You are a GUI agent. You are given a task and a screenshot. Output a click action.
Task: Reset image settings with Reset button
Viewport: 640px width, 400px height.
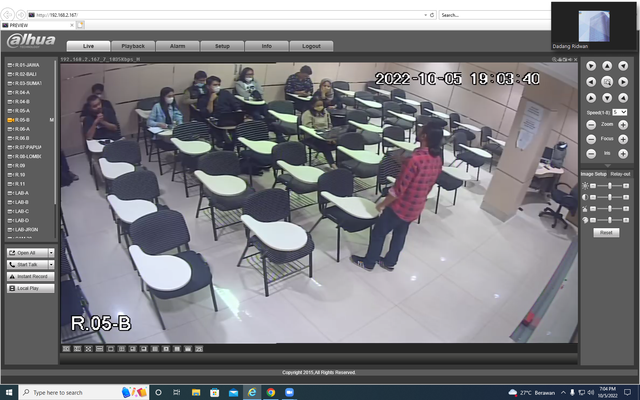pyautogui.click(x=606, y=233)
